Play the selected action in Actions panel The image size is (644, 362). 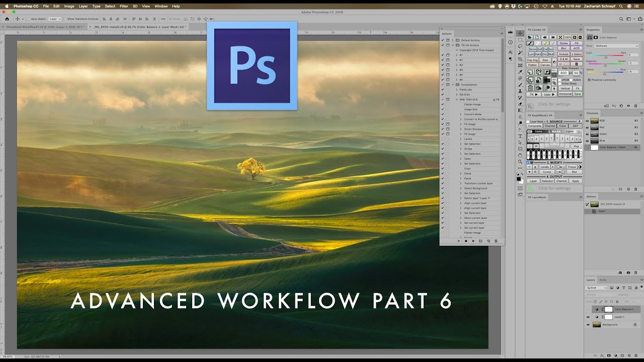click(473, 241)
